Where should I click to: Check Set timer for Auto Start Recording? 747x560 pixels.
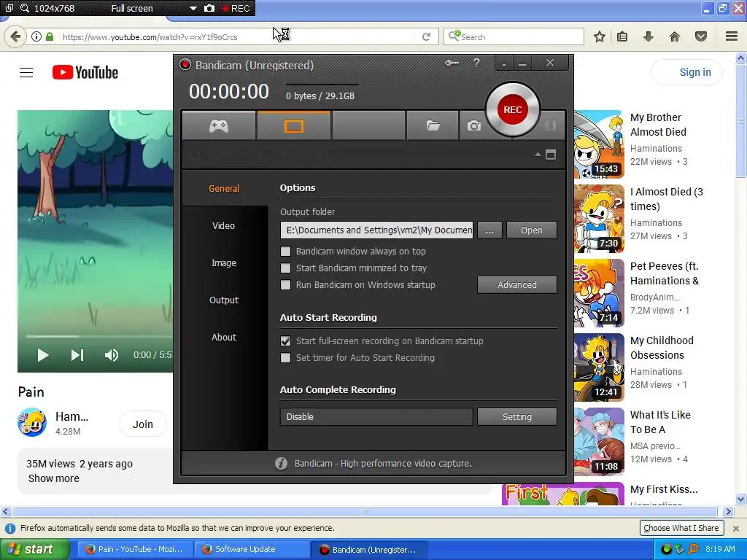(x=285, y=357)
